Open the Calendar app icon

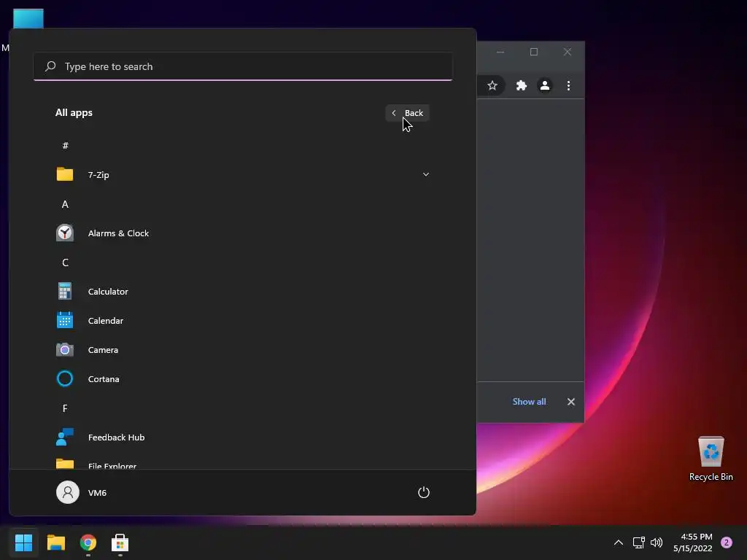click(x=65, y=320)
